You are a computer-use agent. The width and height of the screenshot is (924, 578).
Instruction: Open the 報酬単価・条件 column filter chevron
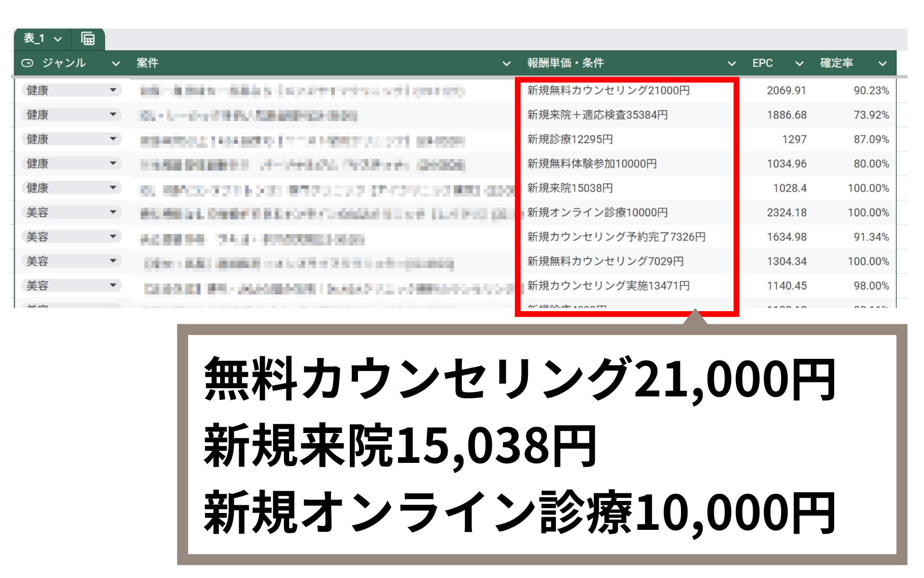point(731,64)
